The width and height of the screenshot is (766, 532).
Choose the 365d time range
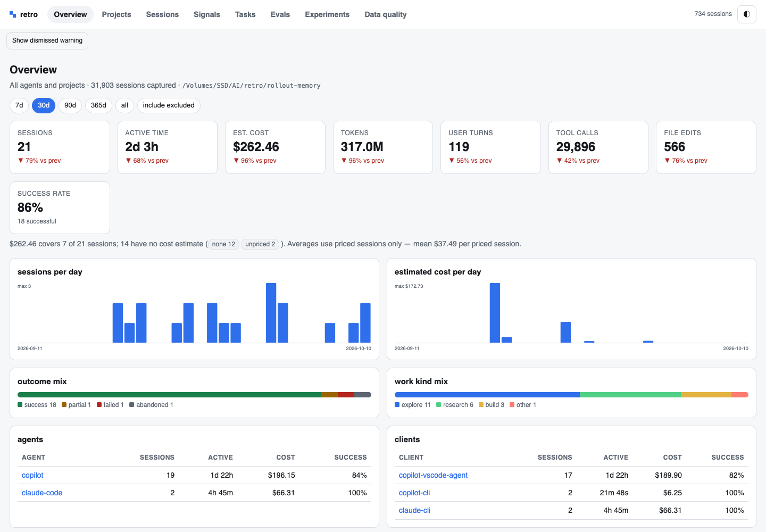98,105
